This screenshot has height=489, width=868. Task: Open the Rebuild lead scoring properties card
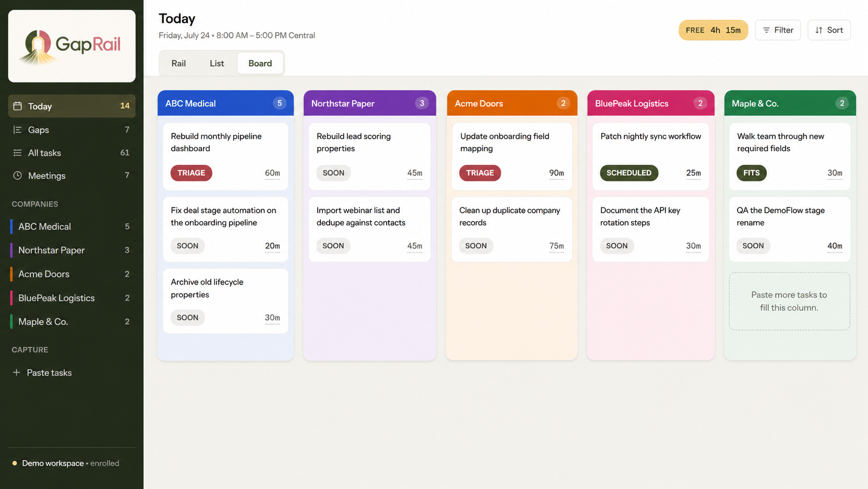pyautogui.click(x=370, y=156)
